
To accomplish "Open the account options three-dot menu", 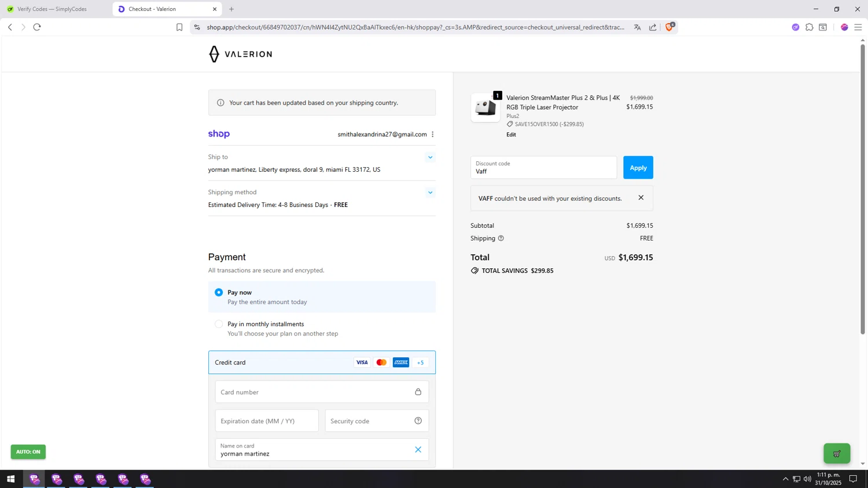I will pyautogui.click(x=432, y=134).
